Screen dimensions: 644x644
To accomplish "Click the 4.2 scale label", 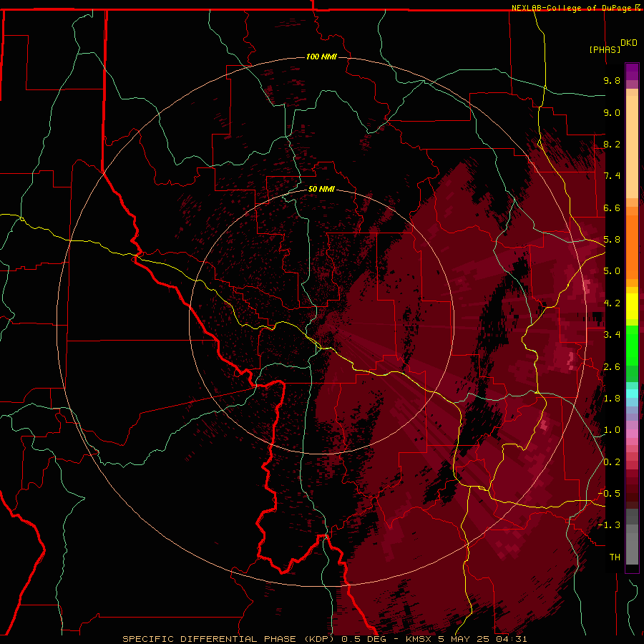I will click(612, 303).
